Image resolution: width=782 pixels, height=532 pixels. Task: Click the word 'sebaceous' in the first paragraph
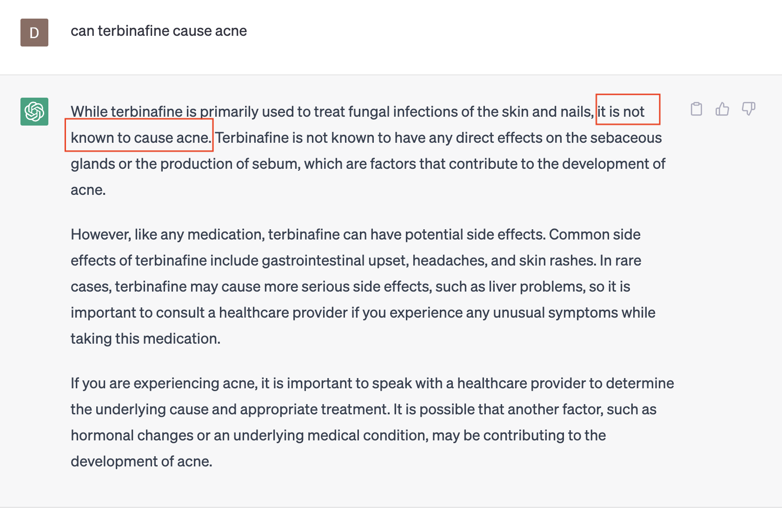pos(626,138)
